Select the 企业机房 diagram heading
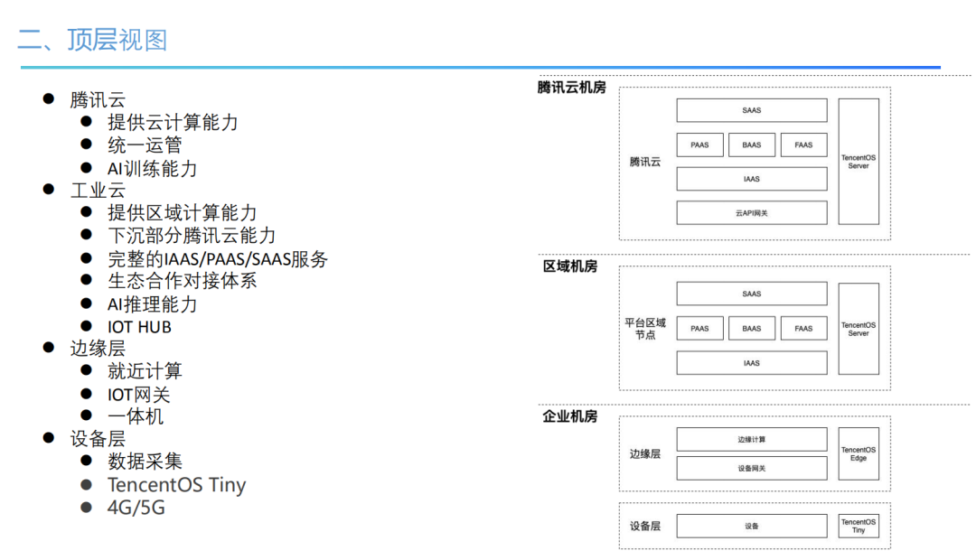Viewport: 976px width, 560px height. click(569, 416)
